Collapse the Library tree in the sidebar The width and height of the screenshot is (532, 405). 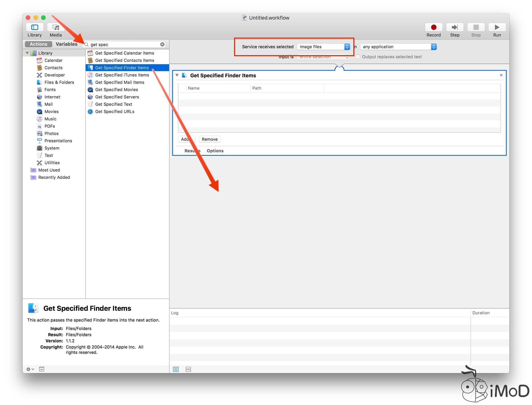point(27,53)
